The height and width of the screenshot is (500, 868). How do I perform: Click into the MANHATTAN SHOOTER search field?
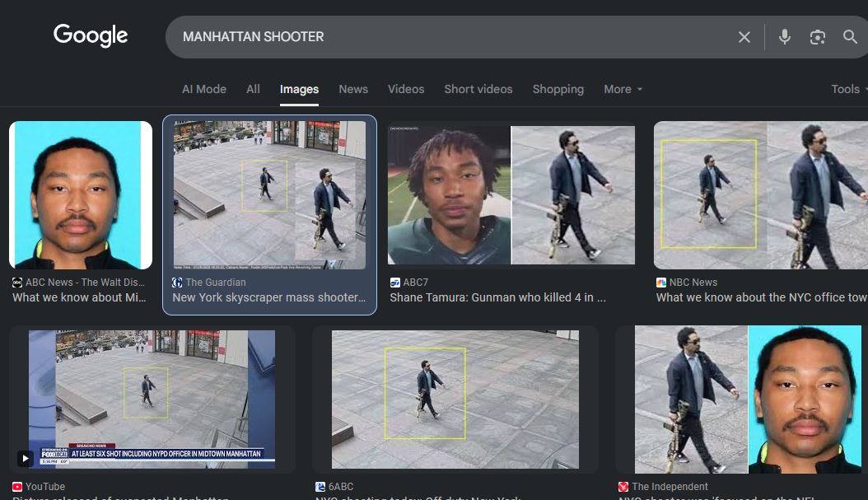click(453, 37)
